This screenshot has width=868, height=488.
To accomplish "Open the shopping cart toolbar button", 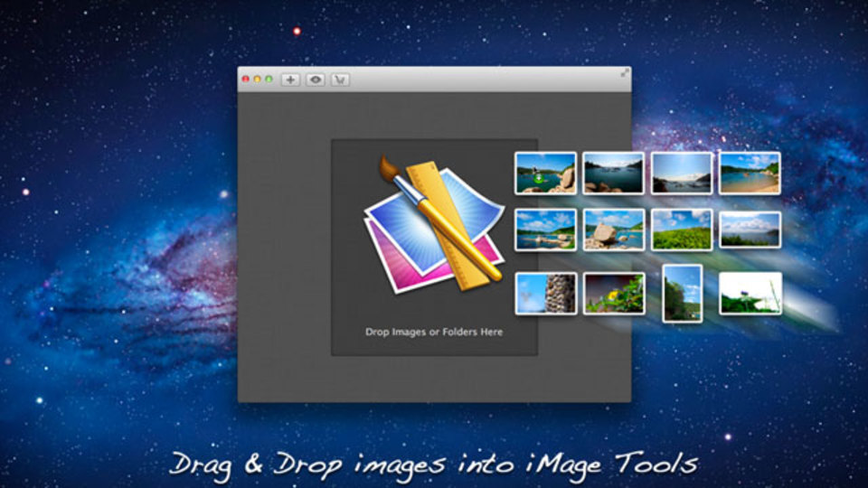I will pos(341,80).
